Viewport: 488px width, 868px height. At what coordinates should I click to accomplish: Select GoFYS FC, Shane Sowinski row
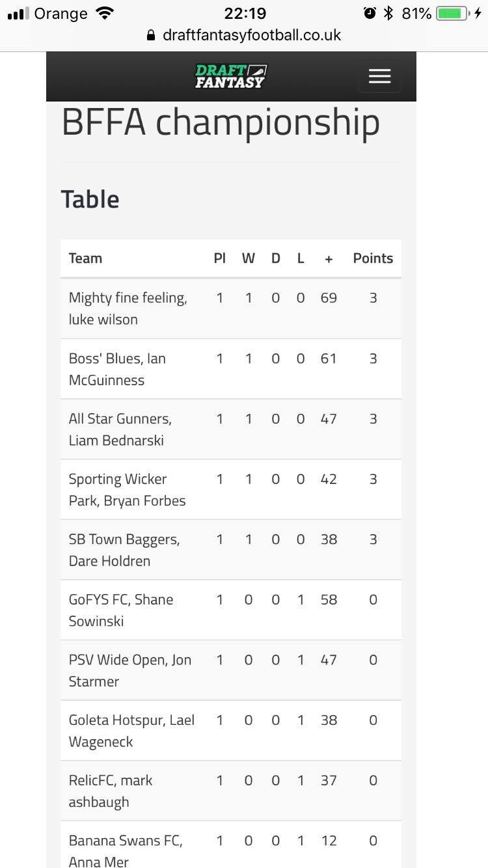click(231, 610)
